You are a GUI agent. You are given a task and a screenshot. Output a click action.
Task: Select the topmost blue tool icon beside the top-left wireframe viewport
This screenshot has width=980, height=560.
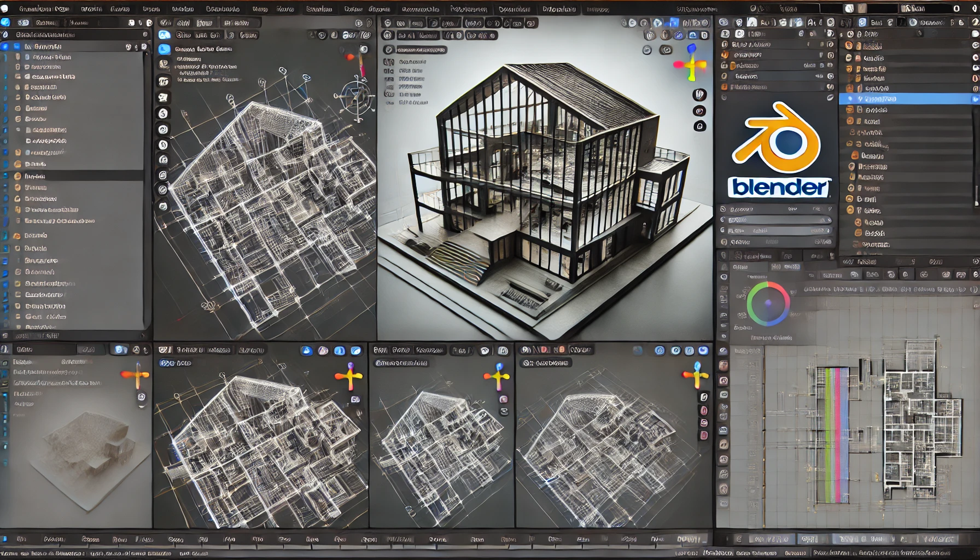pos(164,35)
